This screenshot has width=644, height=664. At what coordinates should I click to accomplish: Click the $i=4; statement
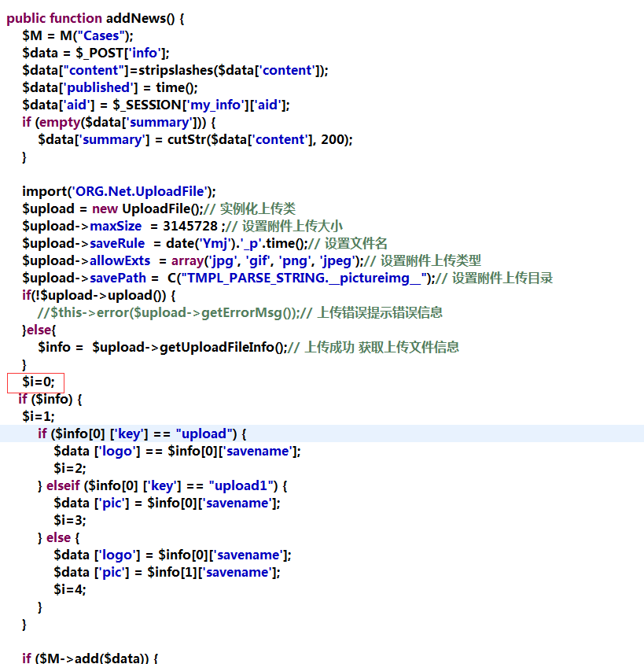coord(70,589)
